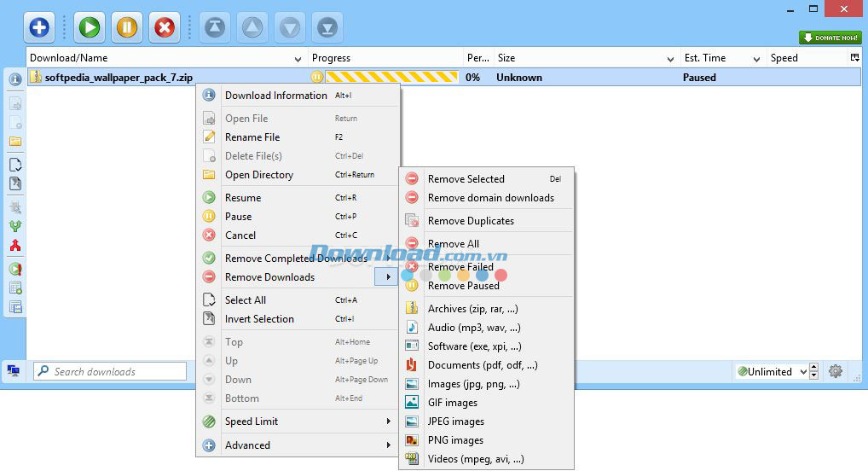Click Remove Paused in submenu
The image size is (868, 471).
(x=487, y=286)
